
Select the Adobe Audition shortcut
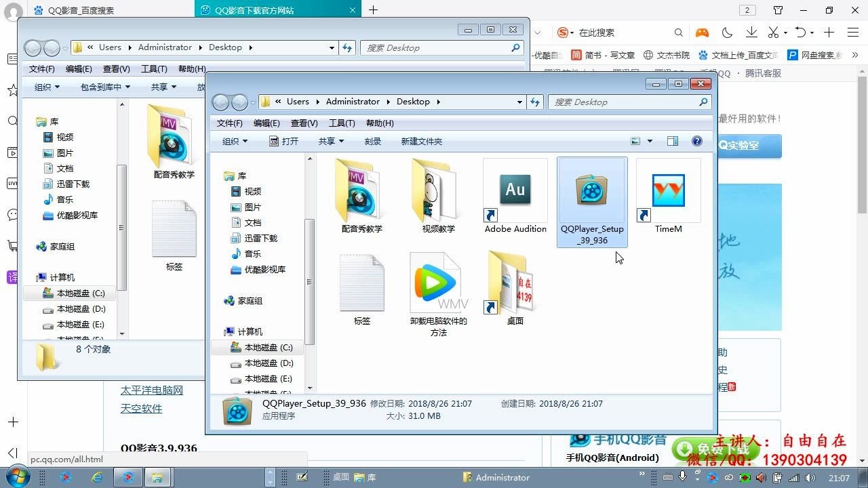(515, 197)
